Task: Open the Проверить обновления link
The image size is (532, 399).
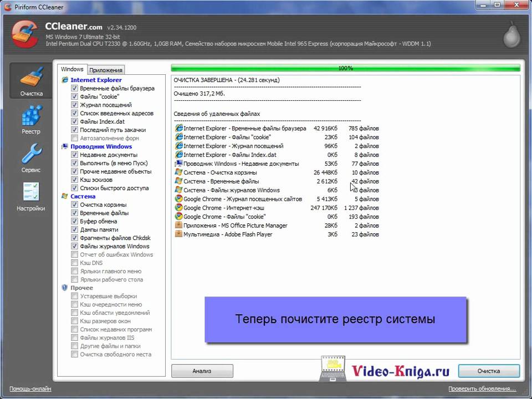Action: 482,389
